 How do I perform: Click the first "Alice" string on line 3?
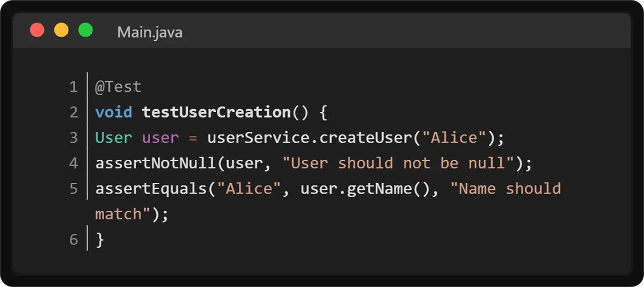point(454,138)
